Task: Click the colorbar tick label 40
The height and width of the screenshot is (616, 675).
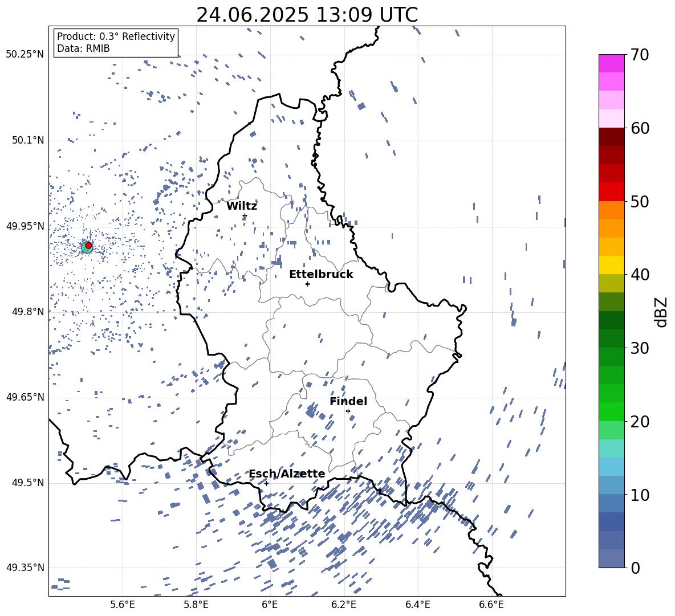Action: click(x=640, y=275)
